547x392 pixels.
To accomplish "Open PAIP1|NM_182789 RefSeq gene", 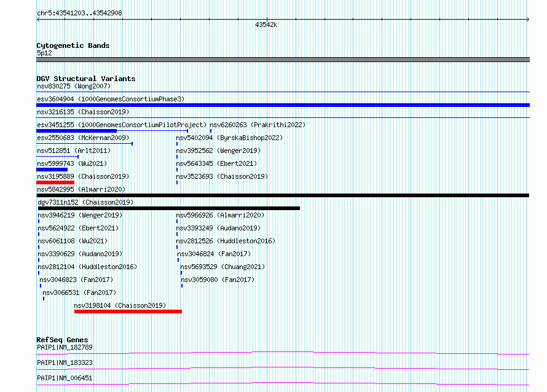I will (x=65, y=347).
